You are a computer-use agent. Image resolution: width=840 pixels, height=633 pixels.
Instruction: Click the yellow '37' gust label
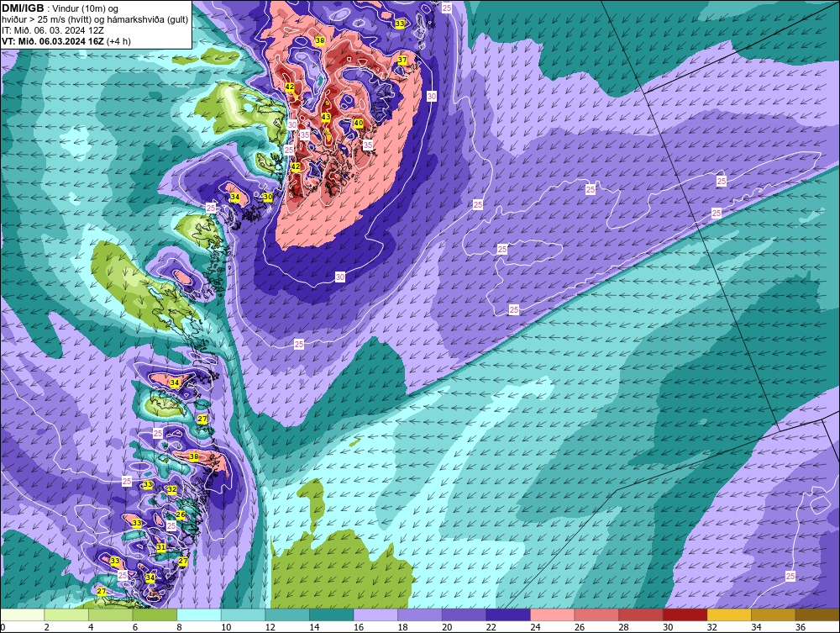point(402,60)
